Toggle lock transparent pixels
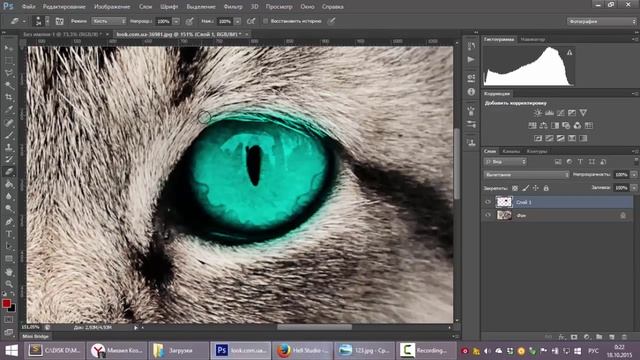640x360 pixels. (515, 188)
